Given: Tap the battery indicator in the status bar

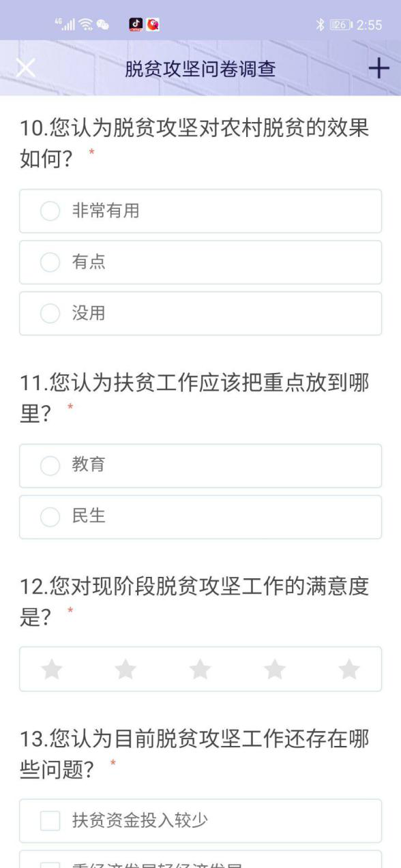Looking at the screenshot, I should (341, 25).
